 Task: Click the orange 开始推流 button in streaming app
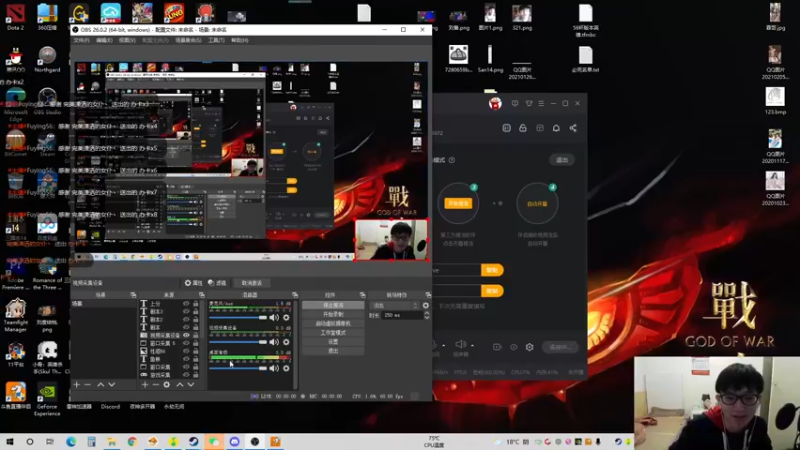point(458,204)
